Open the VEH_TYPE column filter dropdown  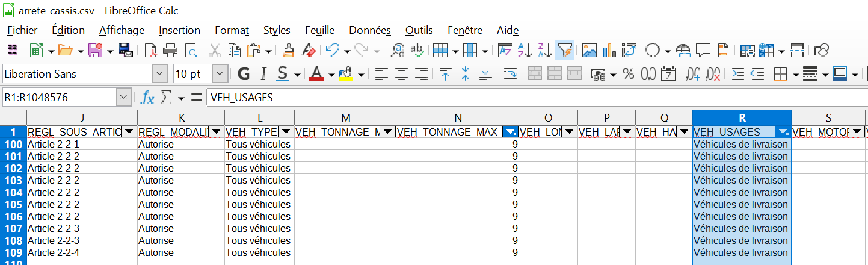(x=286, y=132)
